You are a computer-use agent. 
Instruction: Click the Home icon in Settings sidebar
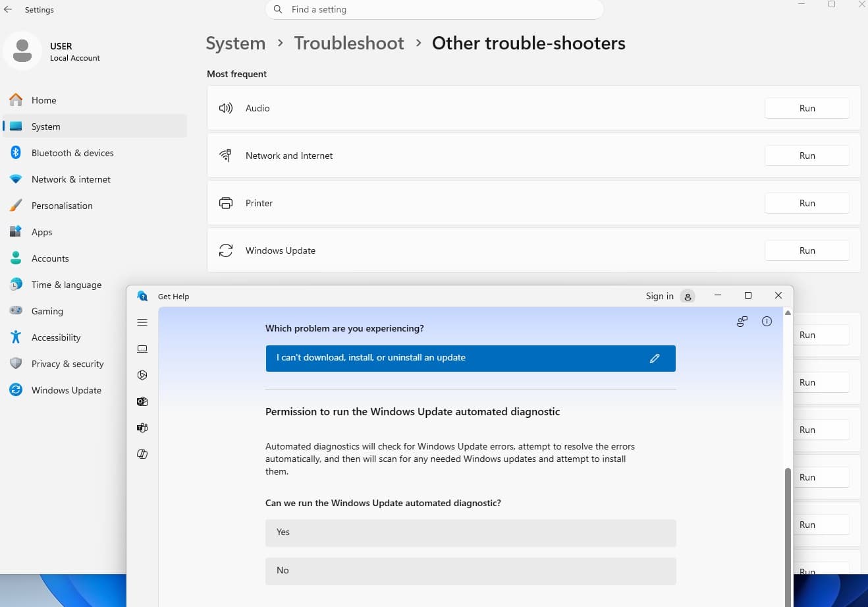(x=16, y=100)
